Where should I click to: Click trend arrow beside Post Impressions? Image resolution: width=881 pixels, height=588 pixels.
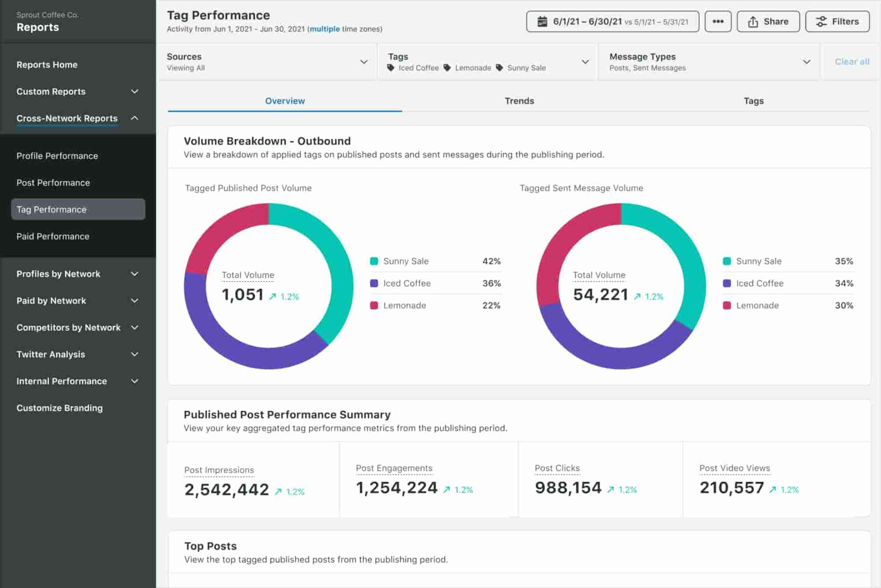pos(278,492)
